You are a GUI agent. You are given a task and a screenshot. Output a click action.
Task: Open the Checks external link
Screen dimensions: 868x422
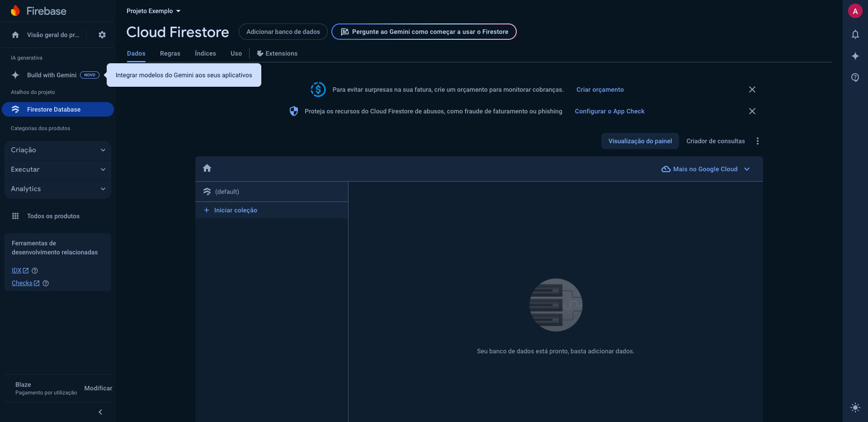tap(26, 283)
